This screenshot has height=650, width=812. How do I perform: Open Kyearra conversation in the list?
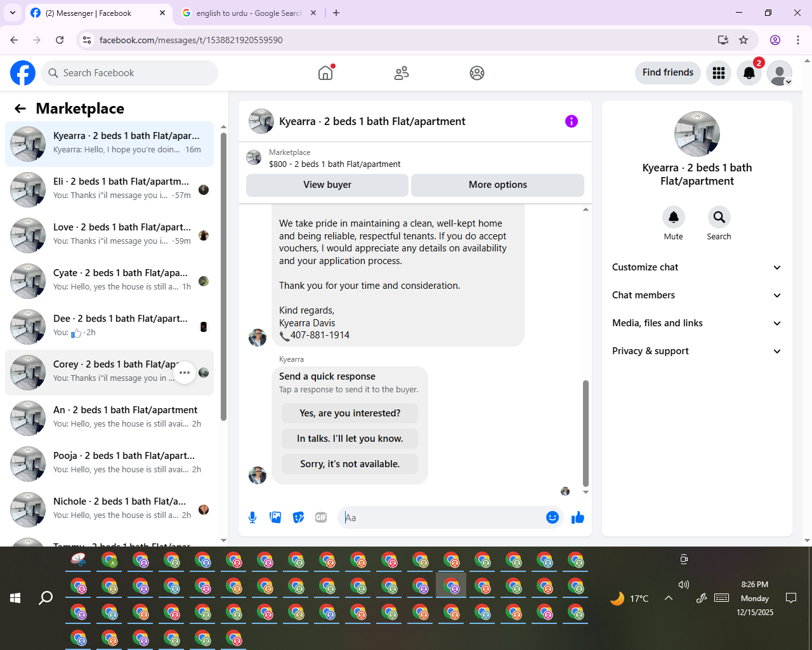109,144
